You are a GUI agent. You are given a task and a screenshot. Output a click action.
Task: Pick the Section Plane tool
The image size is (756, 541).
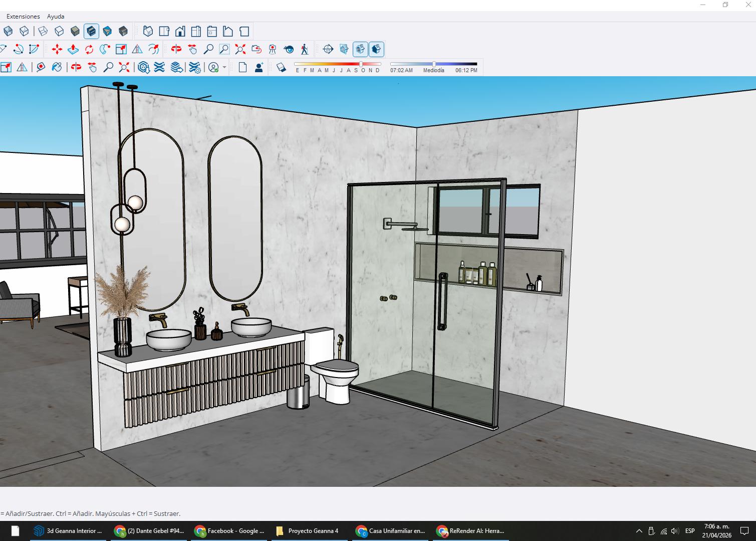328,49
